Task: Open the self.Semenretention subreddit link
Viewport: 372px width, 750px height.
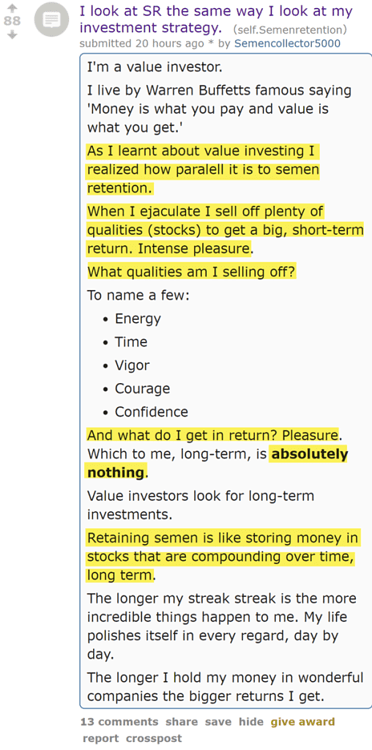Action: click(290, 30)
